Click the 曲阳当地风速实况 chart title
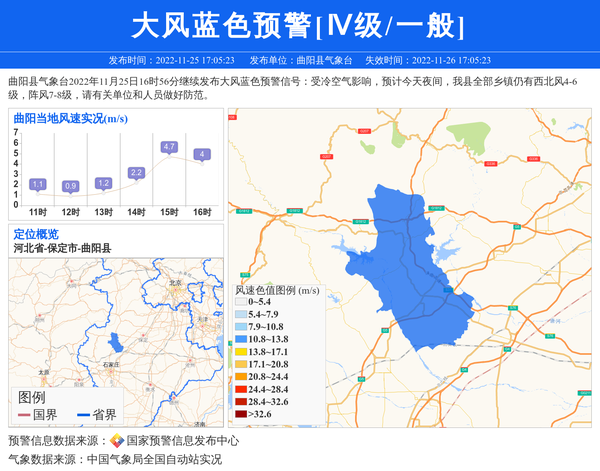600x471 pixels. pyautogui.click(x=68, y=119)
